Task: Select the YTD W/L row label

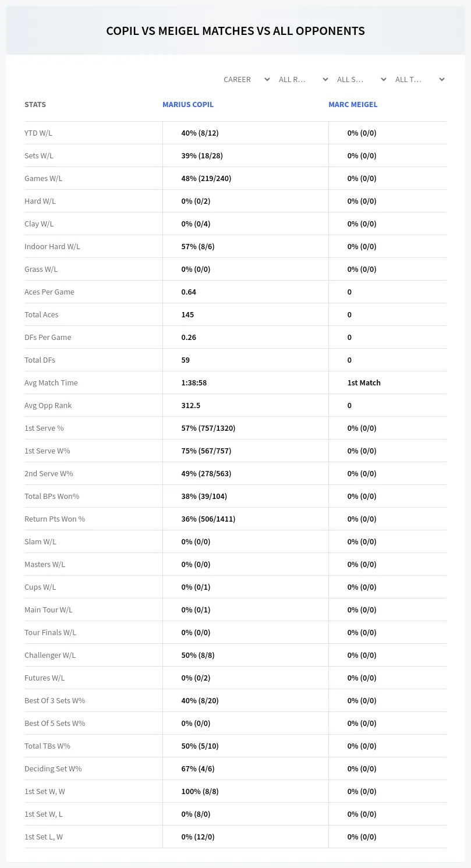Action: point(38,133)
